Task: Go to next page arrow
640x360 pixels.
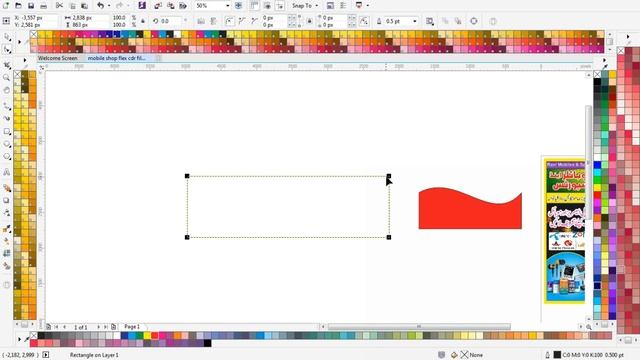Action: click(x=98, y=327)
